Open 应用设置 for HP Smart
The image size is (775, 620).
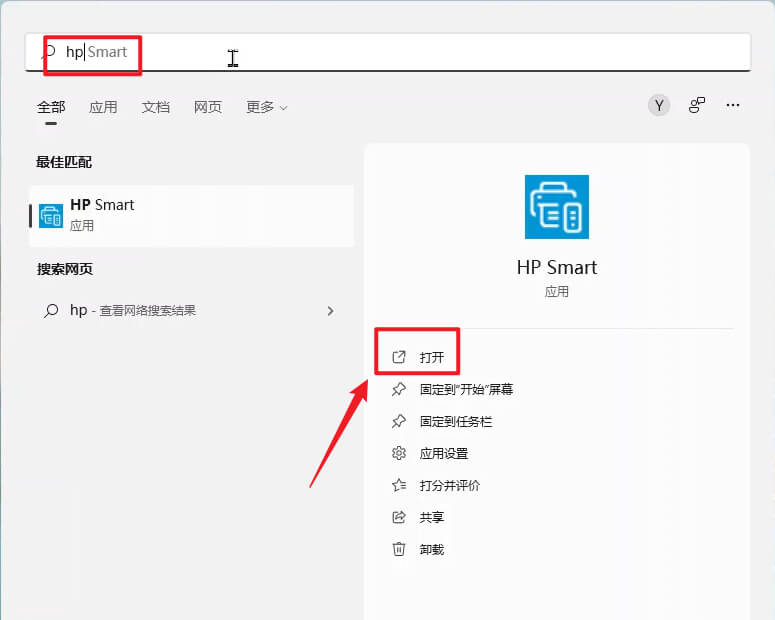pyautogui.click(x=443, y=453)
